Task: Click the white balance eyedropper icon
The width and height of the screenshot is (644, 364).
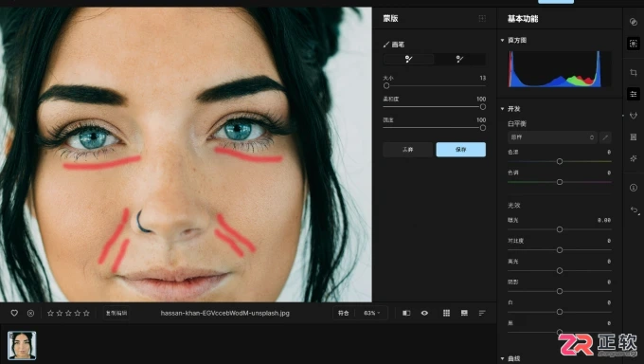Action: point(605,137)
